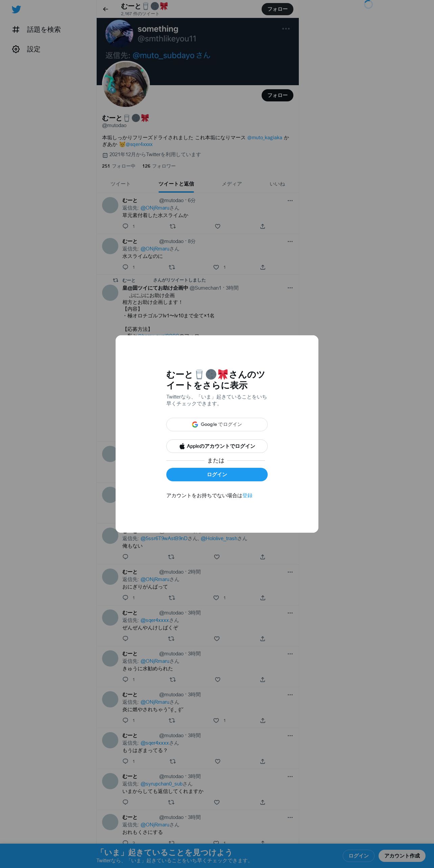434x868 pixels.
Task: Switch to the メディア tab
Action: pyautogui.click(x=232, y=184)
